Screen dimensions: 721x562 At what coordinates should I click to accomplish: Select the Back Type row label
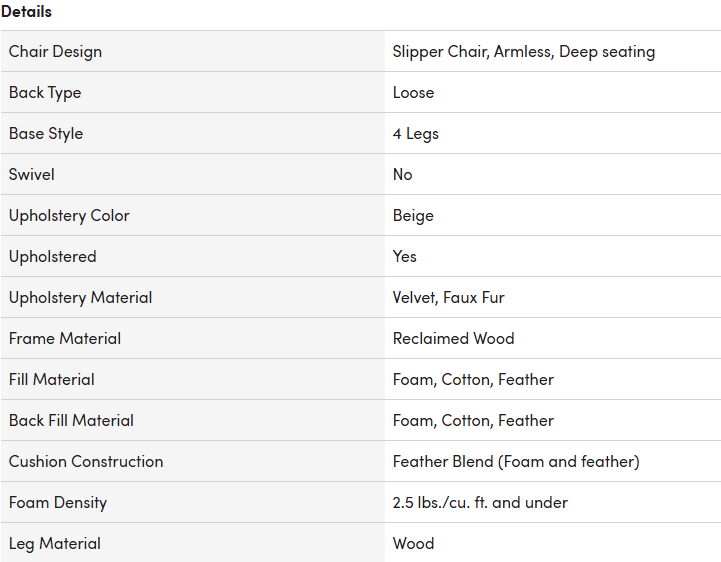coord(45,92)
